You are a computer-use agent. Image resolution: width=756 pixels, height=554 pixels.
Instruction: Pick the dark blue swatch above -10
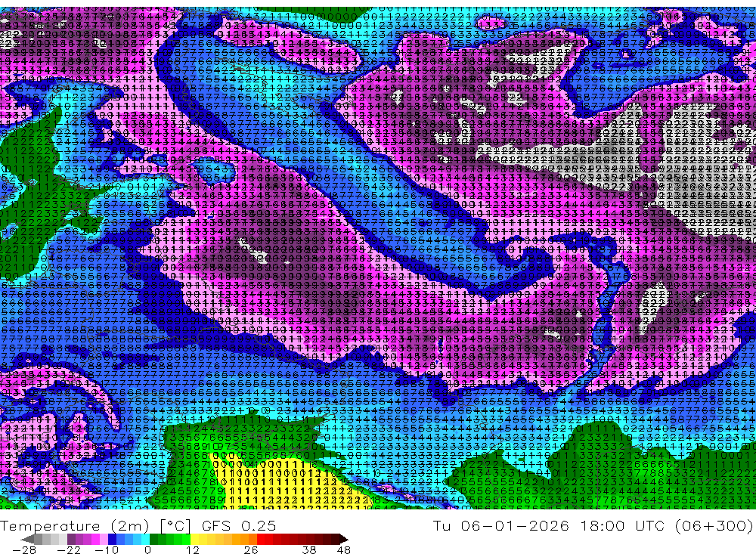coord(112,539)
